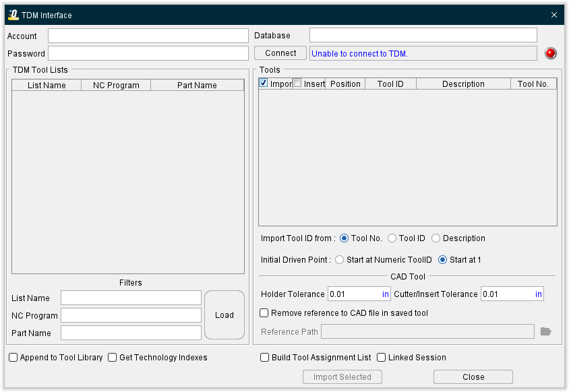This screenshot has height=392, width=569.
Task: Choose Start at 1 radio option
Action: pyautogui.click(x=442, y=259)
